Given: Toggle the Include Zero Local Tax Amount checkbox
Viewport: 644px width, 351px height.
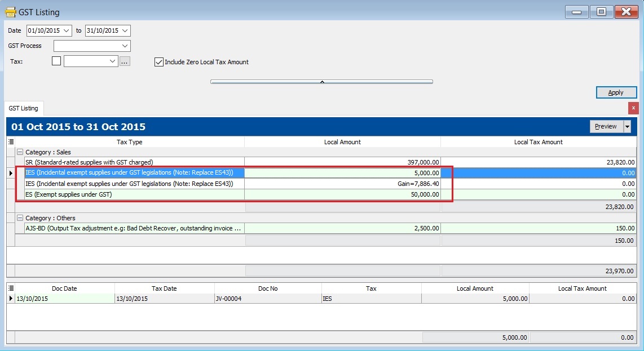Looking at the screenshot, I should coord(159,62).
